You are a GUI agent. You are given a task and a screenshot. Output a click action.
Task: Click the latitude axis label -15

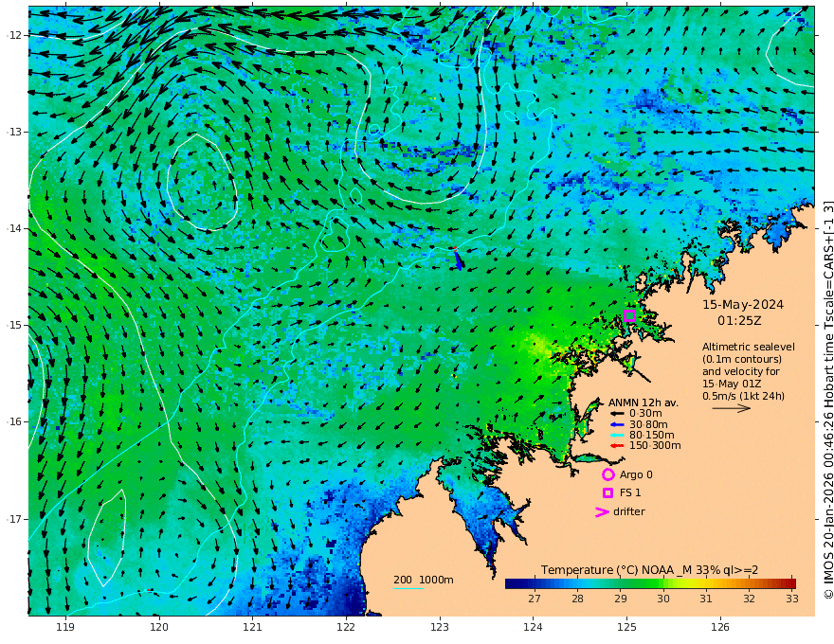[x=14, y=325]
